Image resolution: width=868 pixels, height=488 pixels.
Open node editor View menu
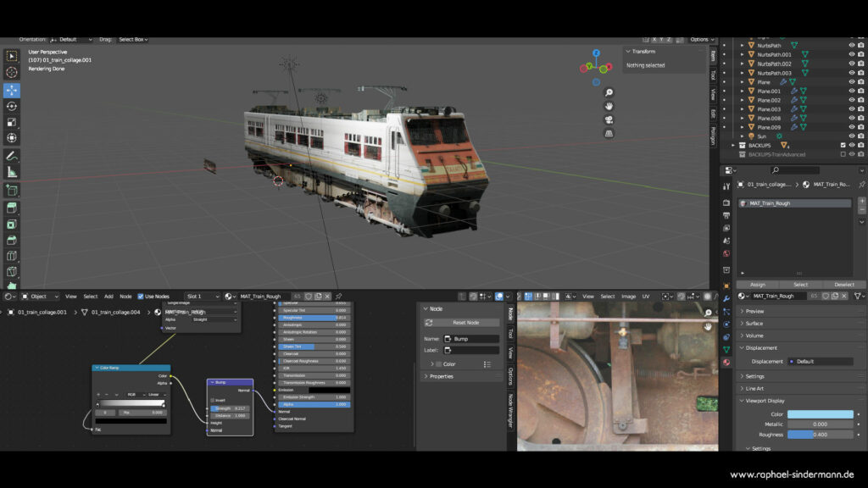click(x=71, y=297)
